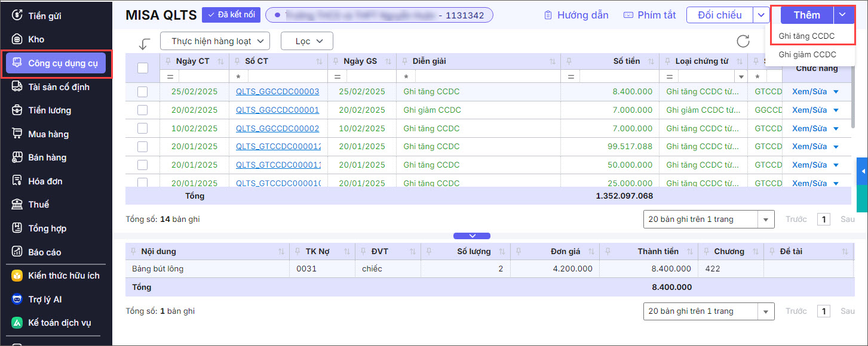This screenshot has height=346, width=868.
Task: Click pin icon on Ngày CT column
Action: click(167, 61)
